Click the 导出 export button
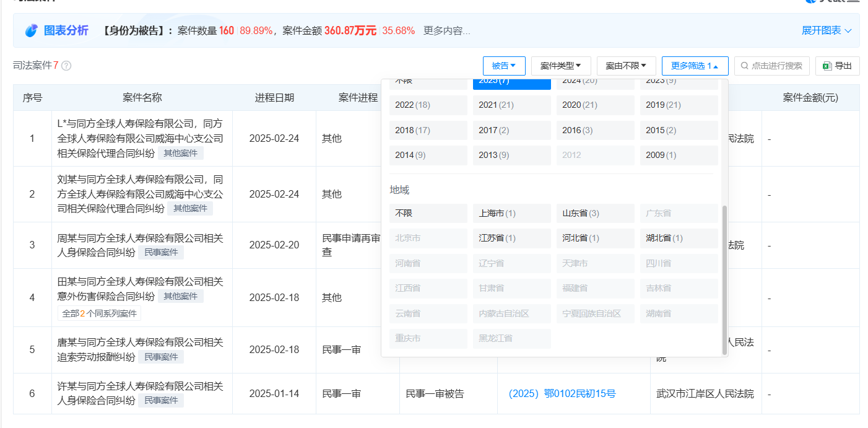The width and height of the screenshot is (868, 428). pos(837,66)
